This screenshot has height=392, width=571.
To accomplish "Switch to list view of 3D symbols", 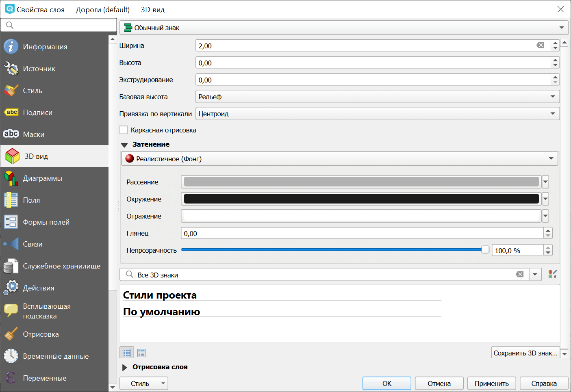I will click(x=141, y=353).
